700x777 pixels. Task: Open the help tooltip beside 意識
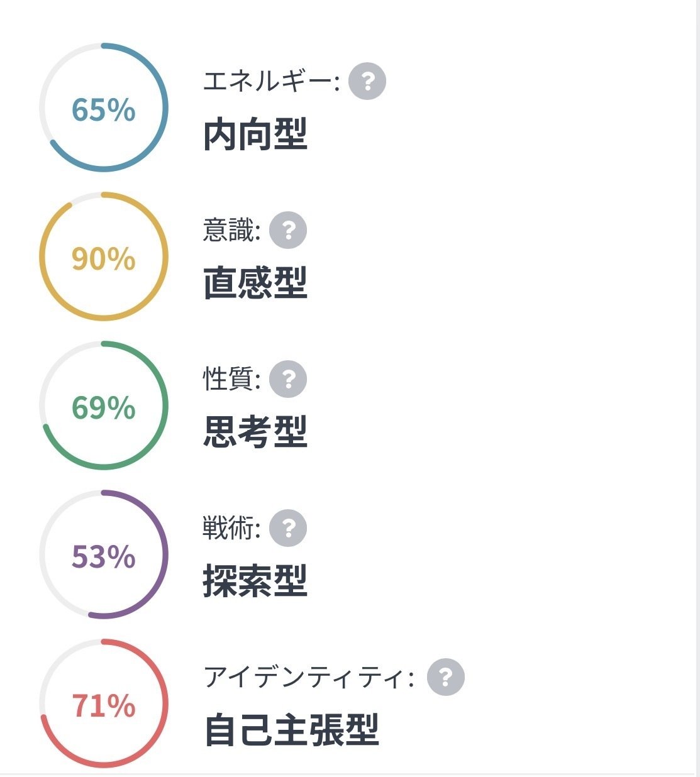coord(288,230)
